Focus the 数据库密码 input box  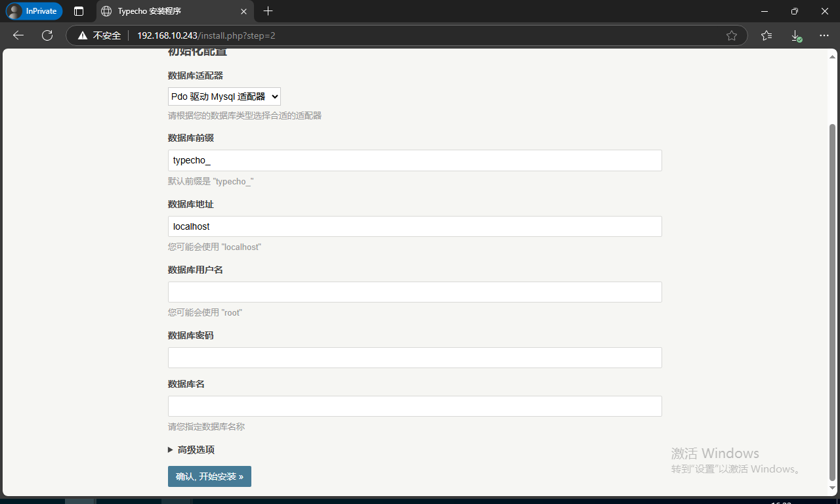415,358
